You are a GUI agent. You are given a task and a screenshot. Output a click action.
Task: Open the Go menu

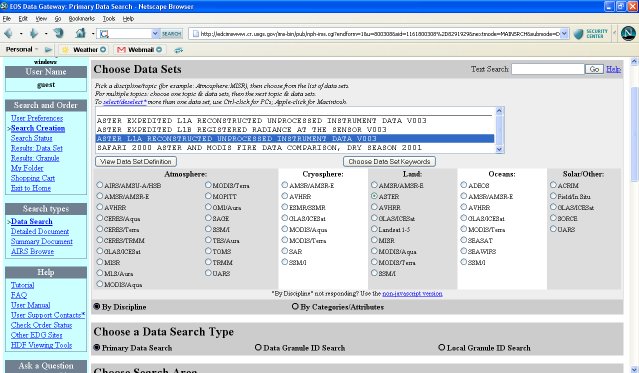58,19
